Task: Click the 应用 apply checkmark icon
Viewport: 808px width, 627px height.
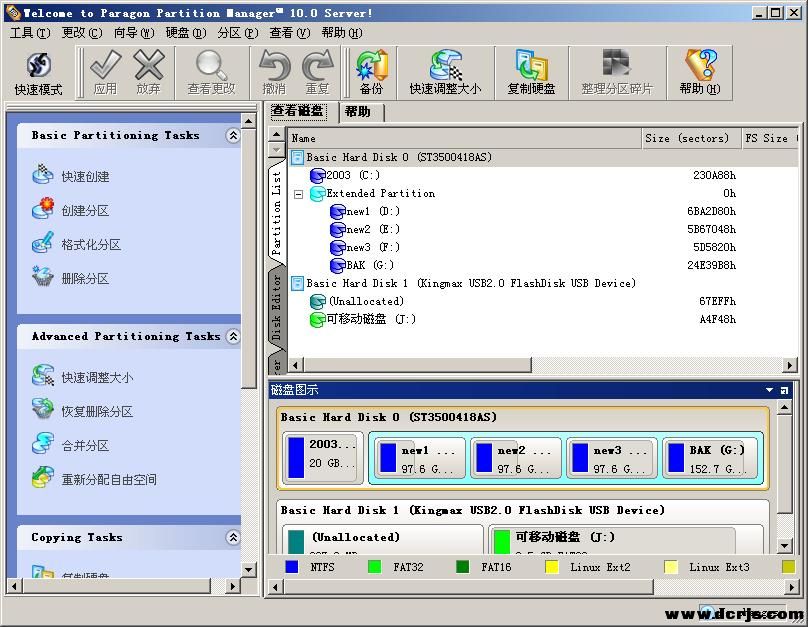Action: [x=105, y=65]
